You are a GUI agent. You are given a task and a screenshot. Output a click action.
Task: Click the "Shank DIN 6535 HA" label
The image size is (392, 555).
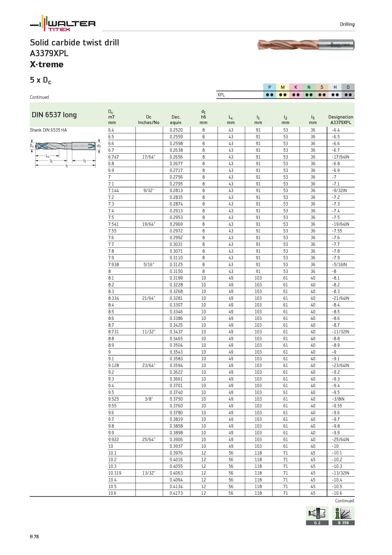(x=48, y=130)
